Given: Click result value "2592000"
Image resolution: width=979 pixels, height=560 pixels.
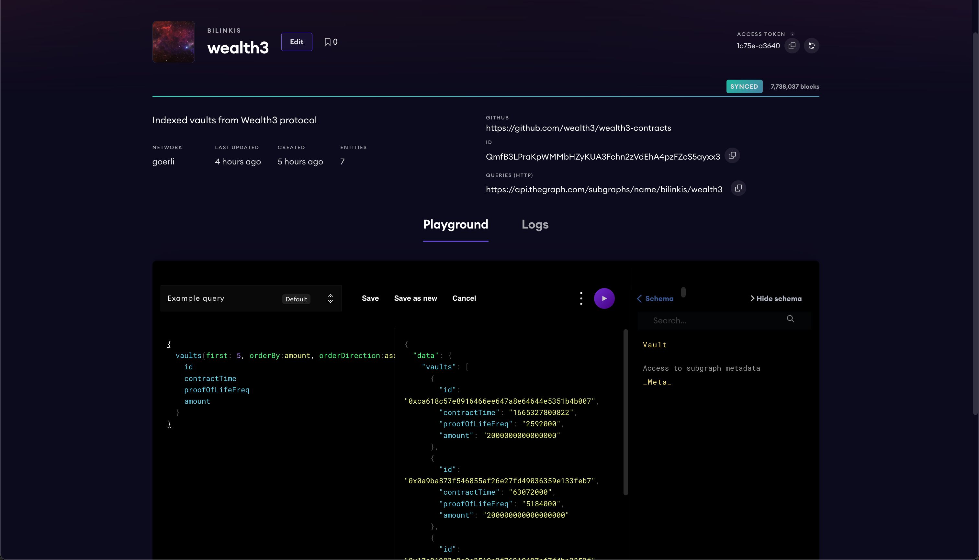Looking at the screenshot, I should pyautogui.click(x=541, y=424).
